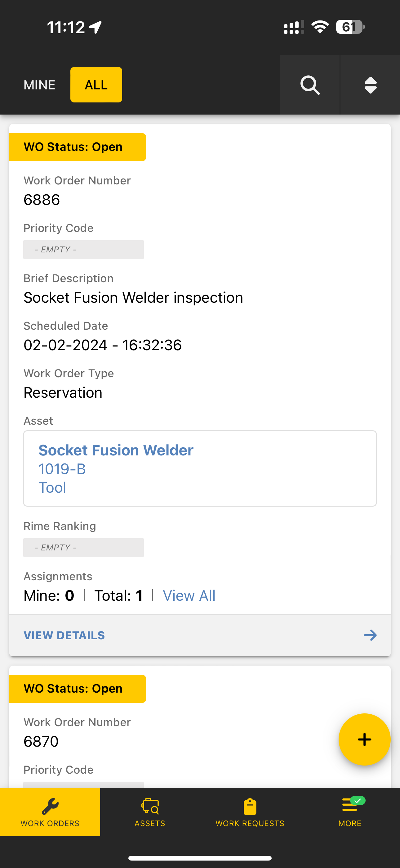
Task: Open the search magnifier icon
Action: click(310, 85)
